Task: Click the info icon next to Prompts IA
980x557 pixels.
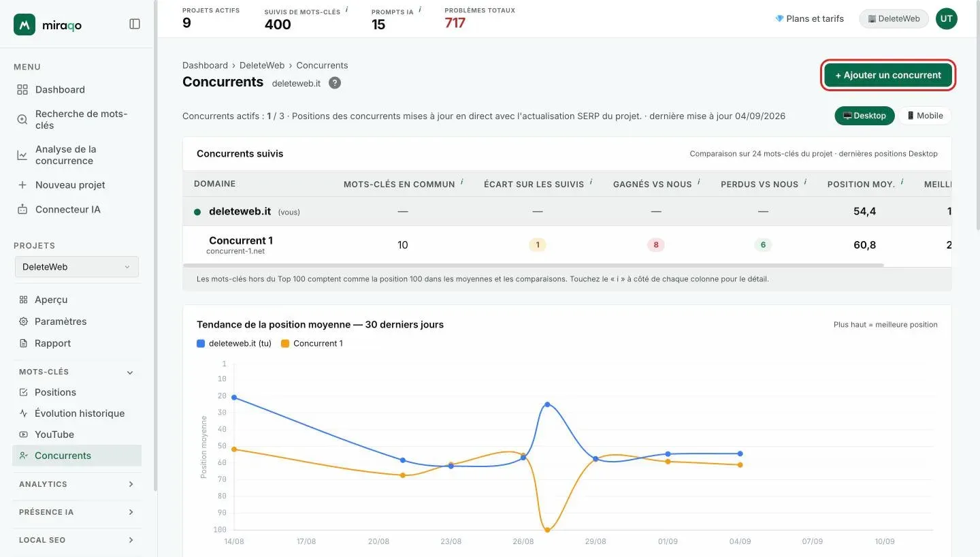Action: tap(420, 10)
